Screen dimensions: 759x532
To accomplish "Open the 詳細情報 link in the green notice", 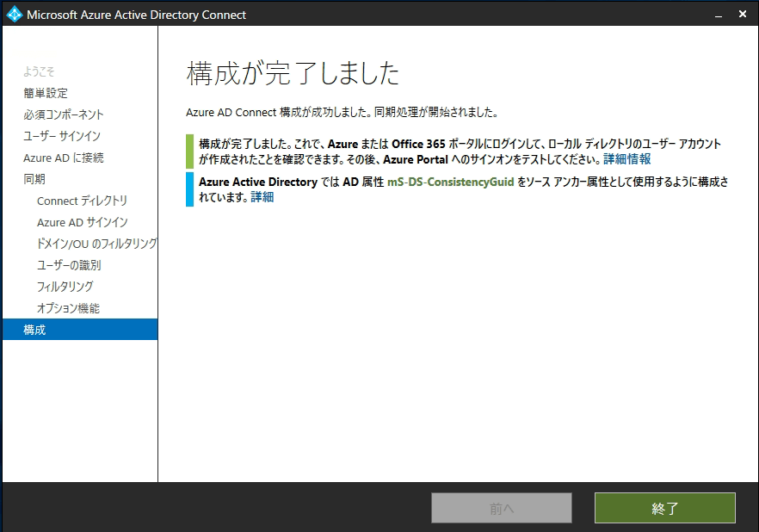I will click(x=626, y=159).
